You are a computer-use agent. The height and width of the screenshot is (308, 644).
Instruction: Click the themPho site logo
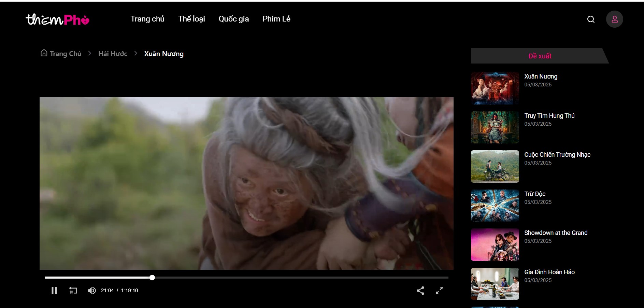click(x=57, y=20)
